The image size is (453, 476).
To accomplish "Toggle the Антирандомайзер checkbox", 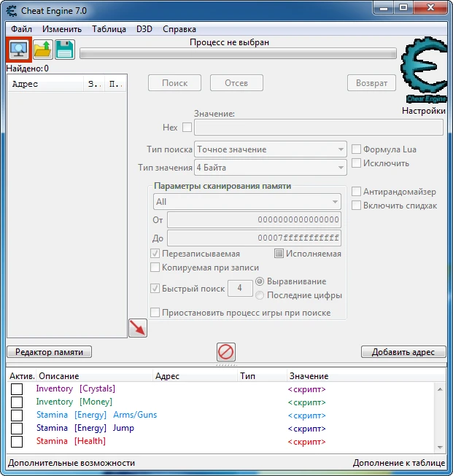I will point(356,192).
